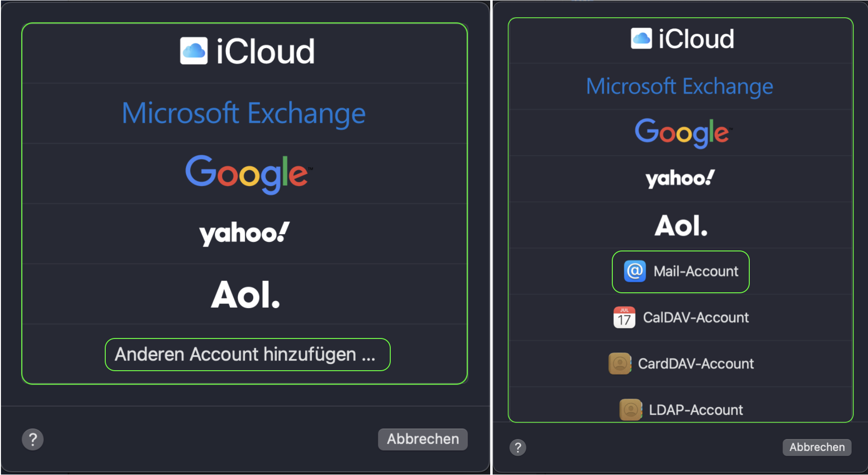Click the LDAP contacts book icon
Viewport: 868px width, 475px height.
(631, 410)
